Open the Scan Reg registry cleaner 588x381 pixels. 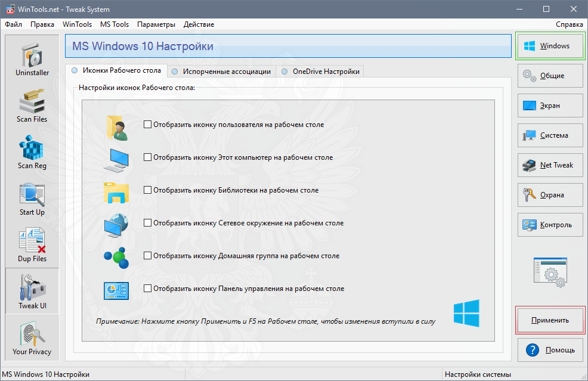[x=32, y=152]
